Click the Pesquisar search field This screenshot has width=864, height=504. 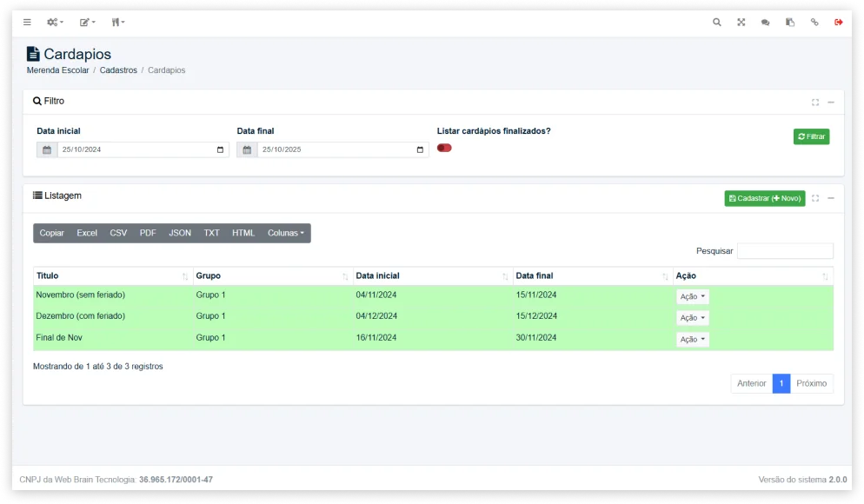pos(785,251)
